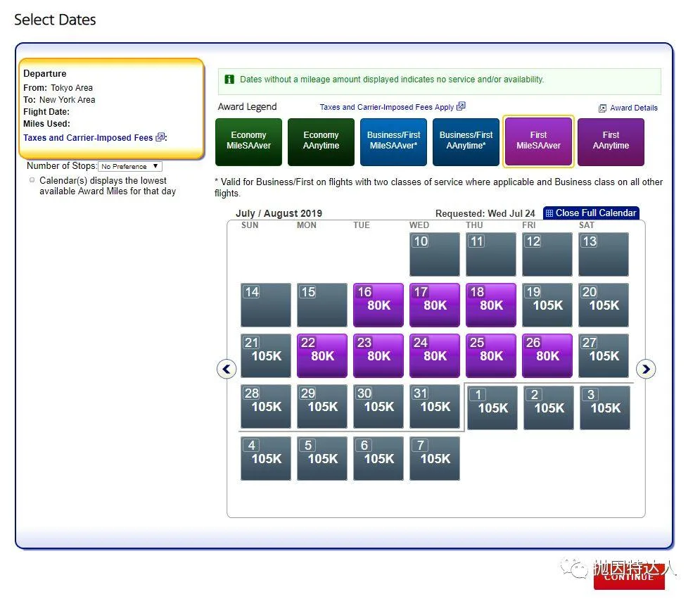700x599 pixels.
Task: Select the Business/First MileSAAver award type
Action: click(x=393, y=142)
